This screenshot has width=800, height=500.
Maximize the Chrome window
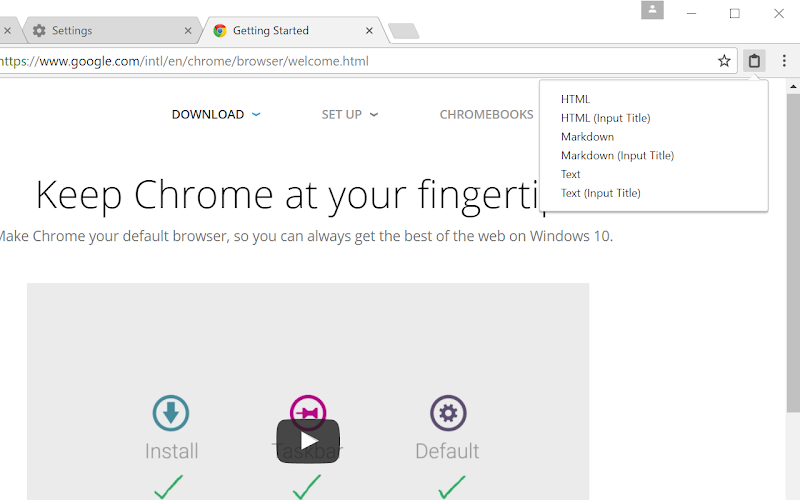[x=735, y=13]
